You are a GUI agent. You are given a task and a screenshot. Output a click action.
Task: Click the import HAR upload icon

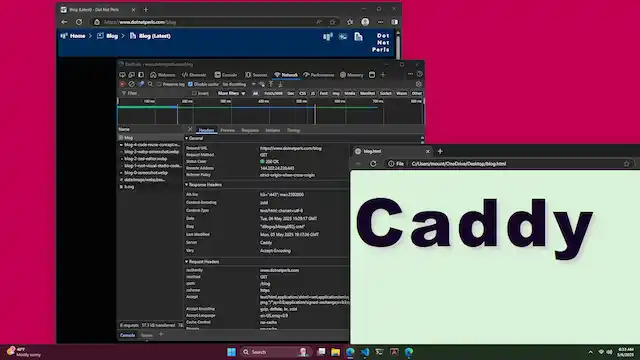coord(271,84)
